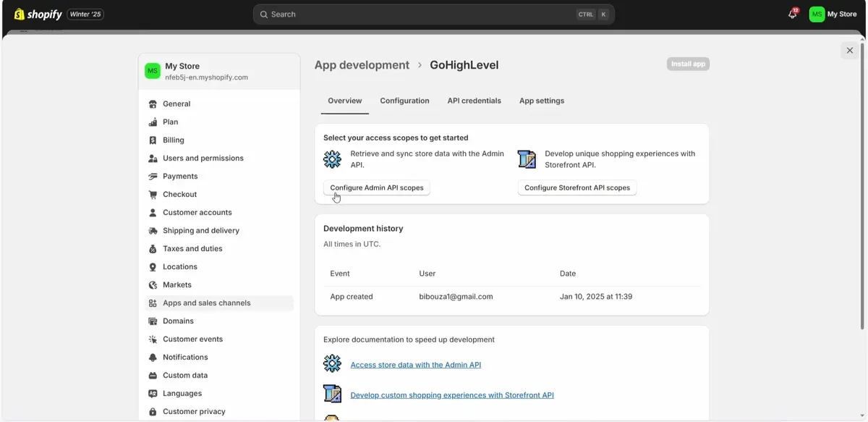The image size is (868, 422).
Task: Click the Development history heading
Action: coord(363,228)
